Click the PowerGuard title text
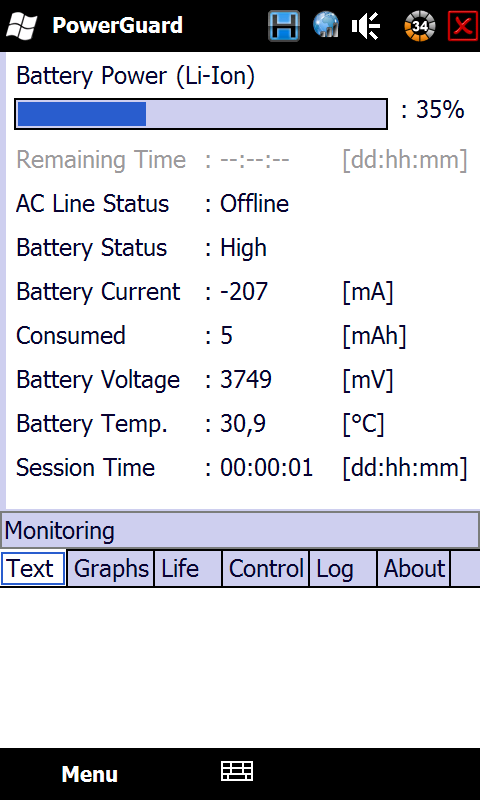480x800 pixels. (x=117, y=26)
